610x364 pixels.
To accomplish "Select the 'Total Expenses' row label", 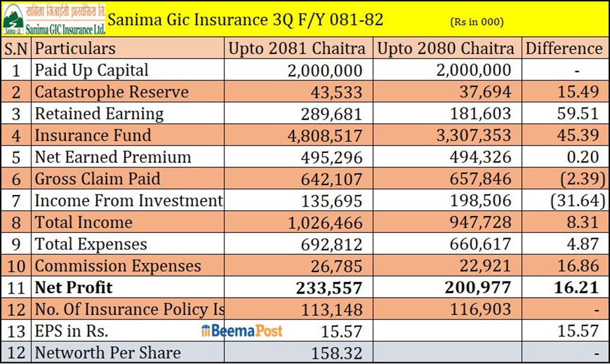I will pyautogui.click(x=91, y=244).
